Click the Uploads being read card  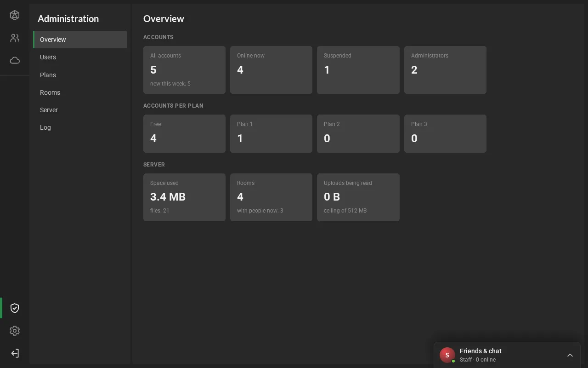[x=358, y=197]
